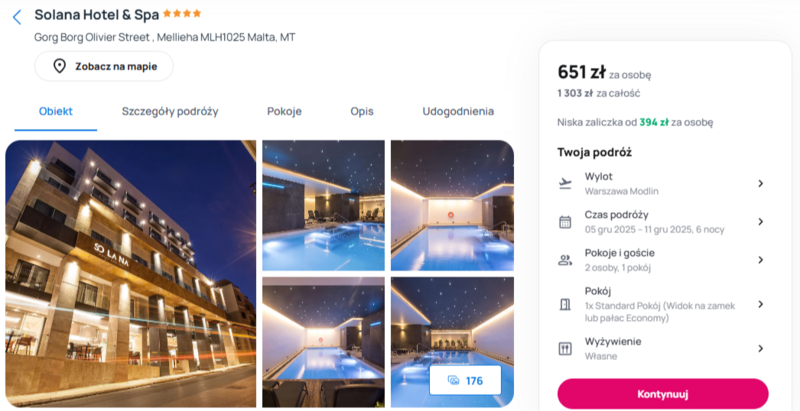Viewport: 800px width, 411px height.
Task: Expand the Wylot Warszawa Modlin chevron
Action: (760, 184)
